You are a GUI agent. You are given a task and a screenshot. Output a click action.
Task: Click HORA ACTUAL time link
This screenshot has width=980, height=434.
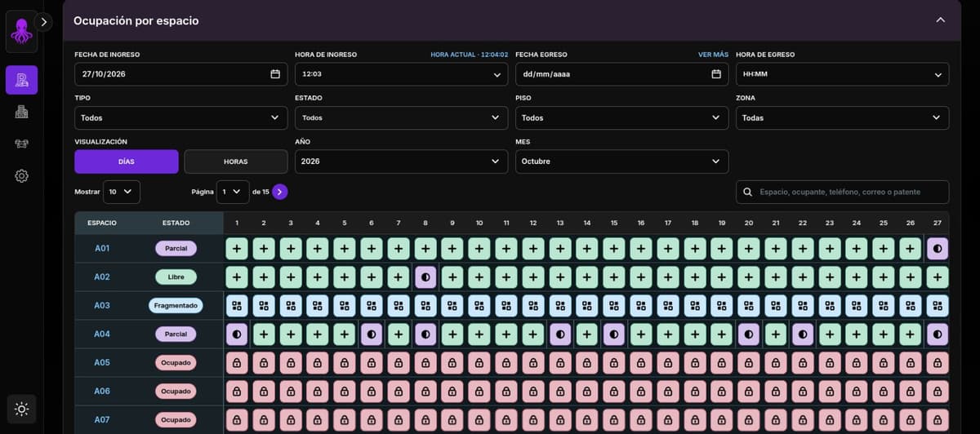pos(469,55)
